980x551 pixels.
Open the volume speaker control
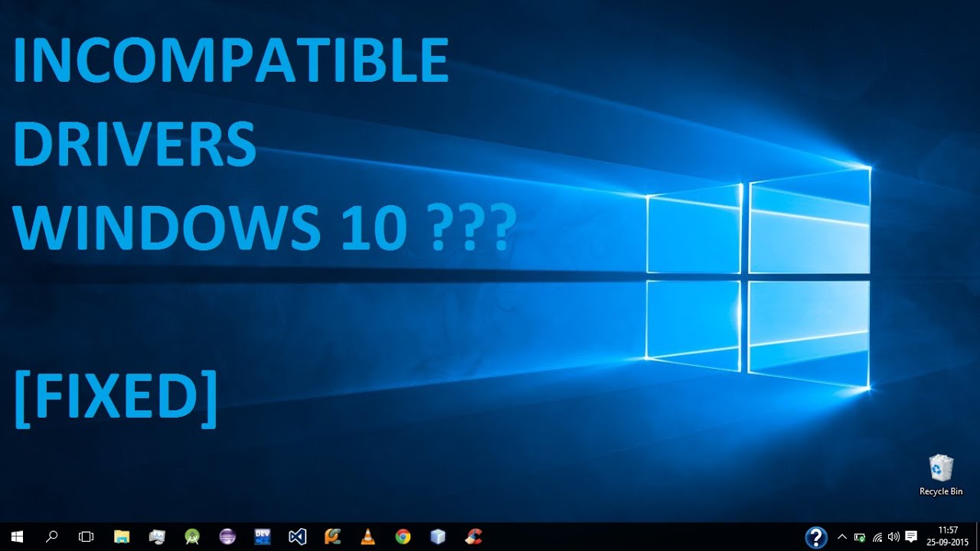coord(893,537)
